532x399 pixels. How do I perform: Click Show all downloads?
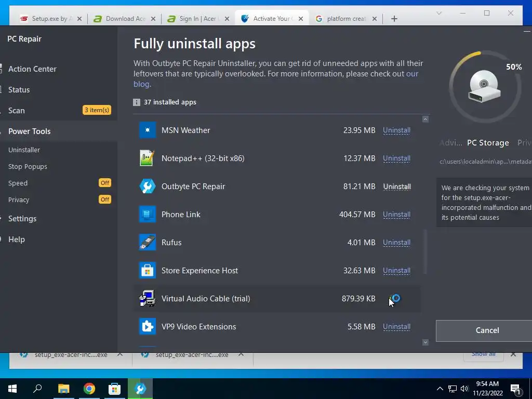[483, 354]
